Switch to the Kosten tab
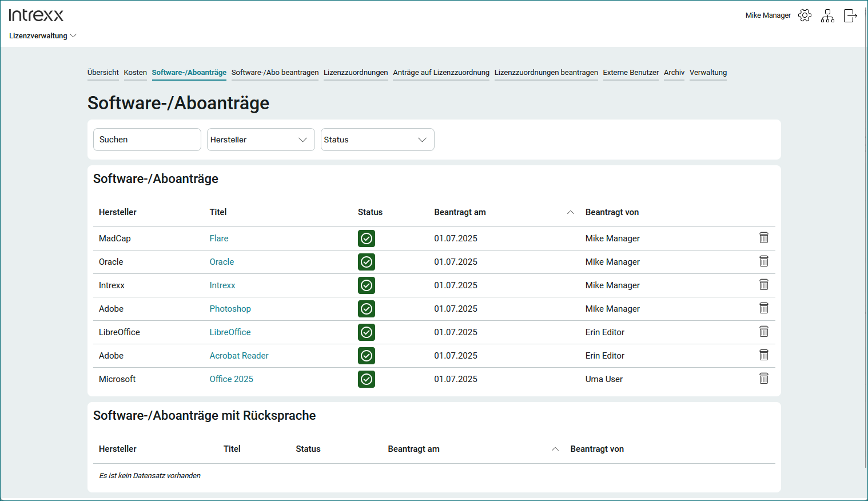 (x=136, y=73)
